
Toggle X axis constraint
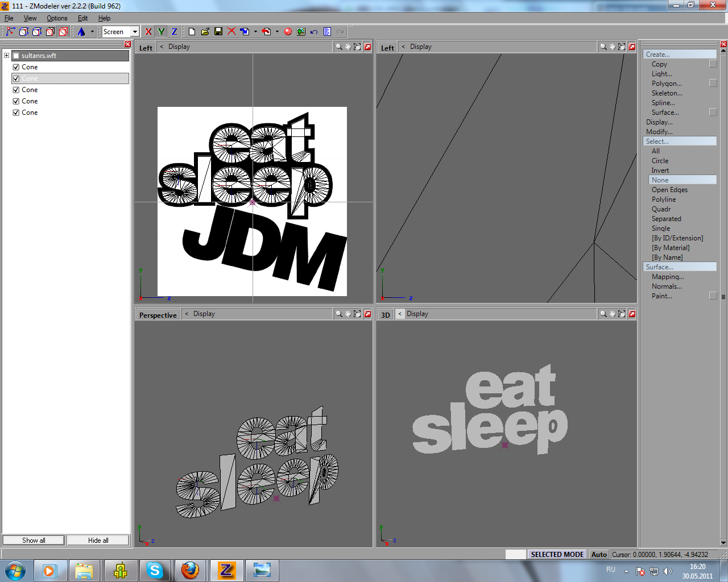148,32
